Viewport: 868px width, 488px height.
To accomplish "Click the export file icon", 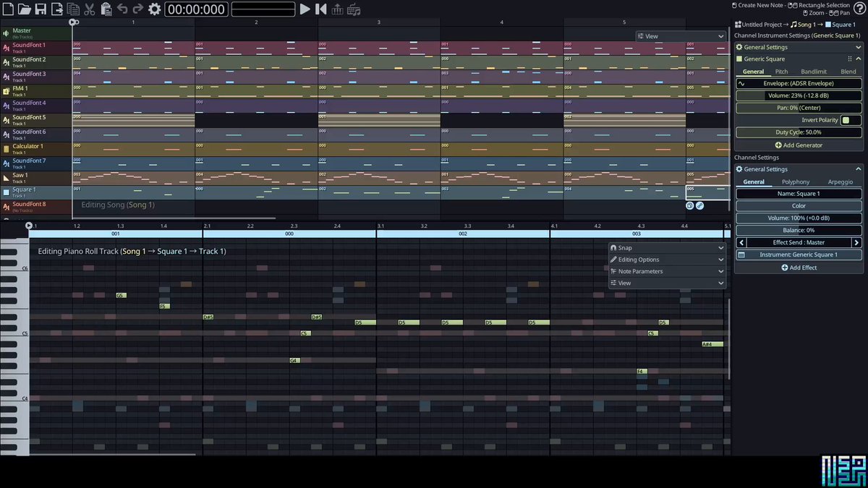I will (56, 9).
